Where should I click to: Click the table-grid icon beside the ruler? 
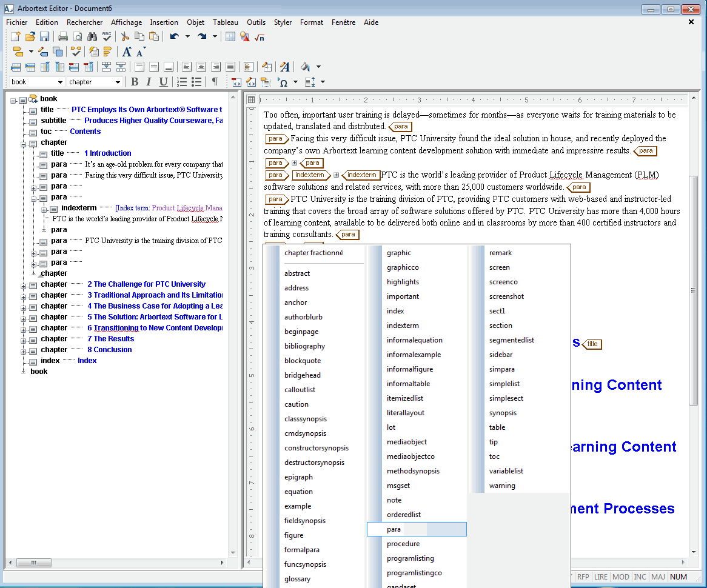pos(252,99)
